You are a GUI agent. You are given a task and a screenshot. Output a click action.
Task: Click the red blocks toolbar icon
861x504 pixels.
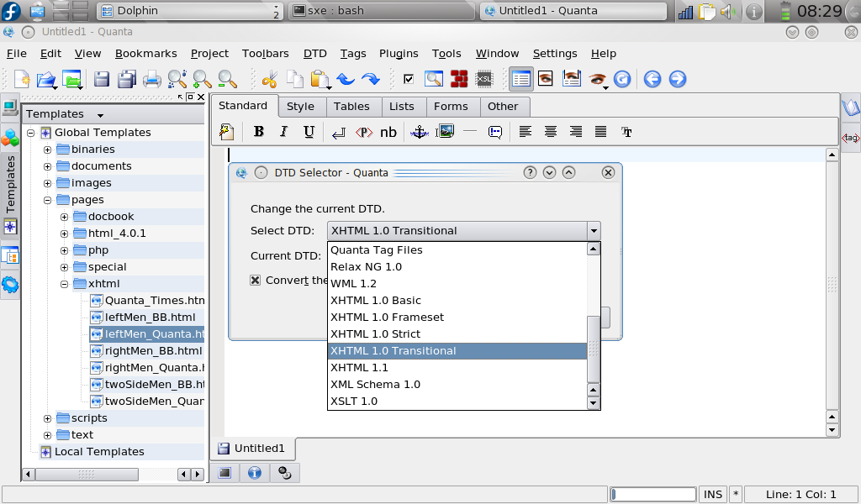[x=459, y=79]
